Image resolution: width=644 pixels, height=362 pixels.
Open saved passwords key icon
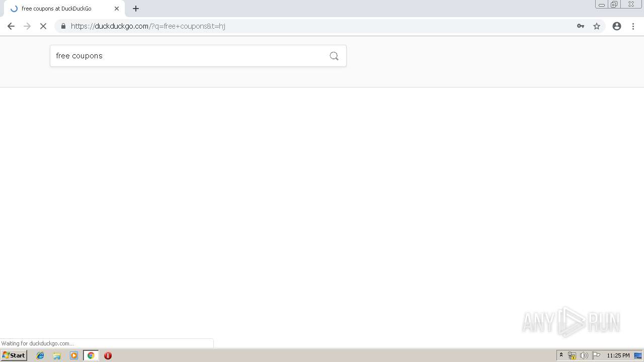[581, 26]
